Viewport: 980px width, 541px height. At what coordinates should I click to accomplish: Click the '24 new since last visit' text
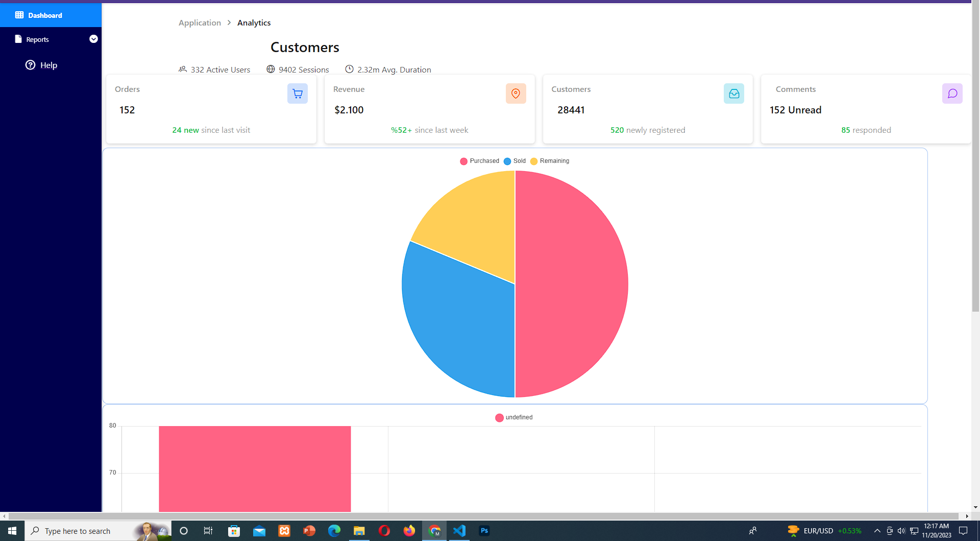click(x=211, y=130)
